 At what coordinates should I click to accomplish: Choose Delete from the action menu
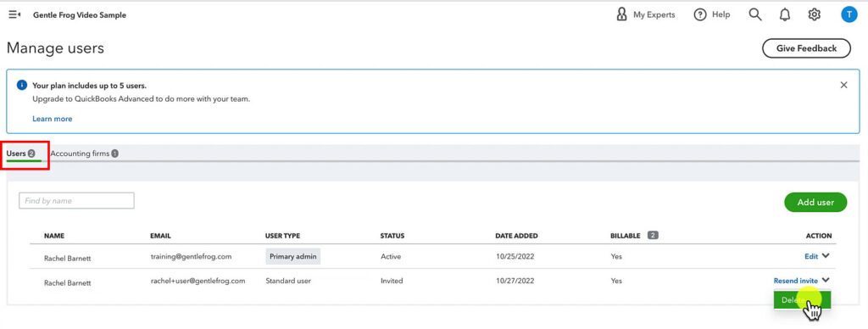tap(802, 299)
